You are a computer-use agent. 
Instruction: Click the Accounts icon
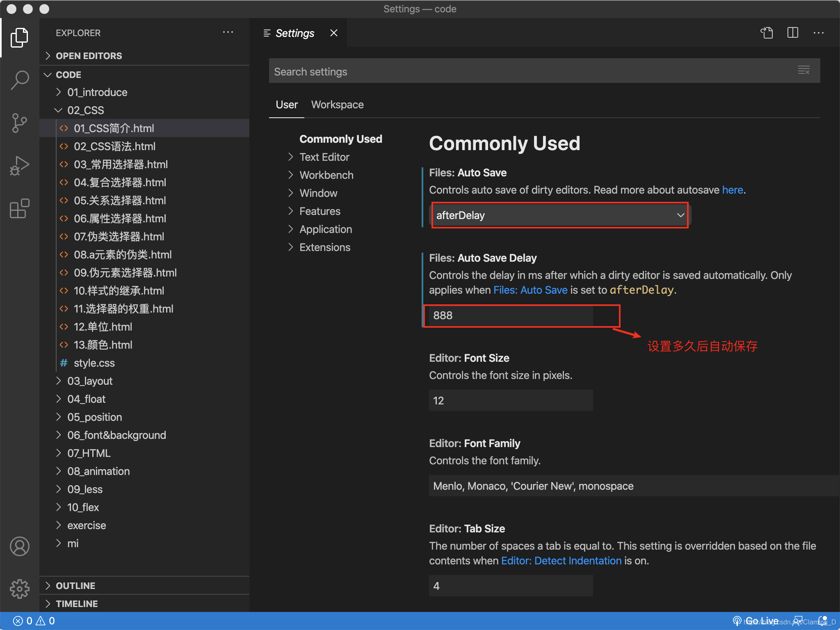(x=19, y=546)
